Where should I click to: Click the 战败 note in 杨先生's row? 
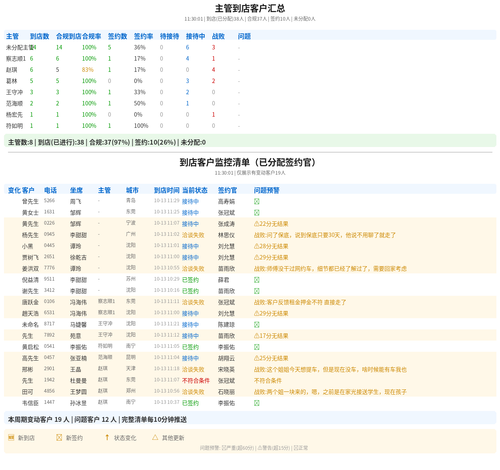325,235
